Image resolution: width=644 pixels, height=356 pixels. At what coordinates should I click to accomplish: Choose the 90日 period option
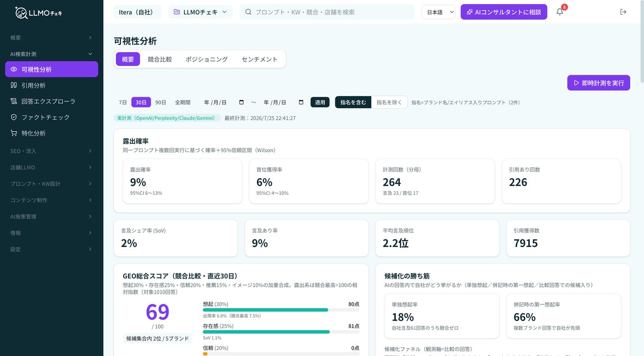coord(161,102)
